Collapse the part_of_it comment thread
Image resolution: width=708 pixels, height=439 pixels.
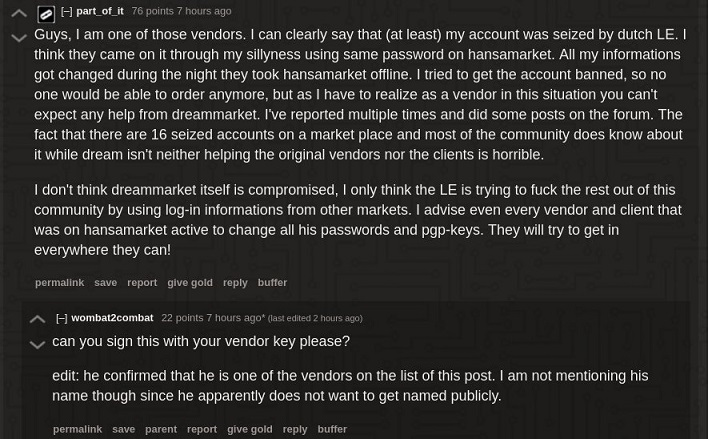click(x=66, y=12)
